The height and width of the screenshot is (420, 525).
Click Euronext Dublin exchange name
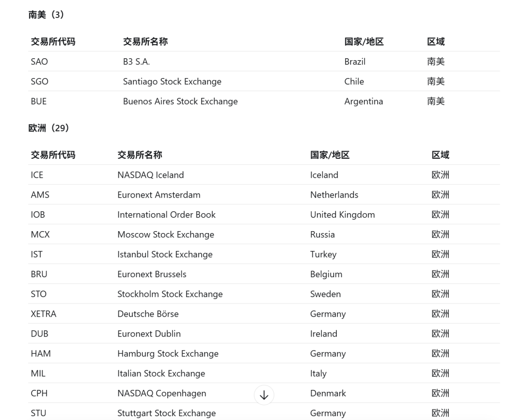(149, 334)
